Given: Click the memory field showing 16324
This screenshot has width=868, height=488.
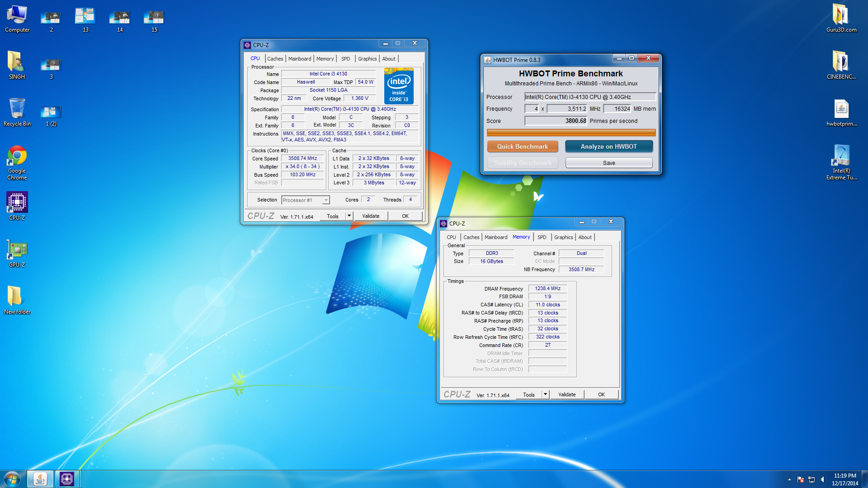Looking at the screenshot, I should (x=617, y=108).
